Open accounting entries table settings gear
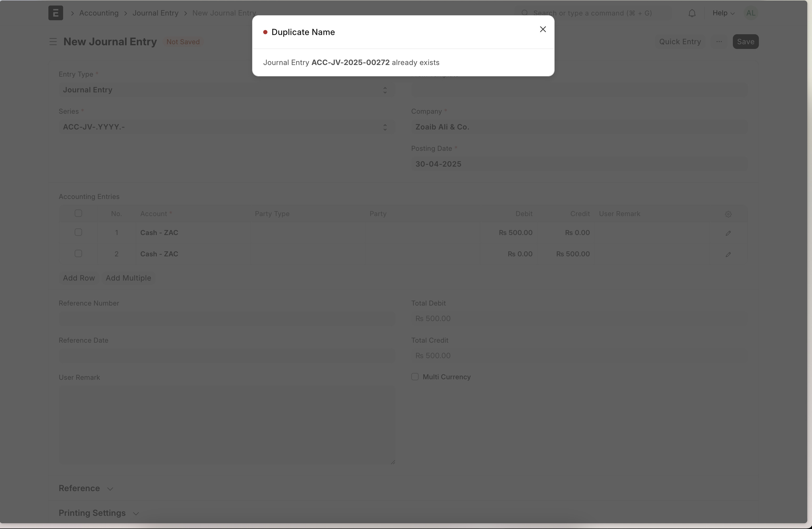The image size is (812, 529). (728, 214)
